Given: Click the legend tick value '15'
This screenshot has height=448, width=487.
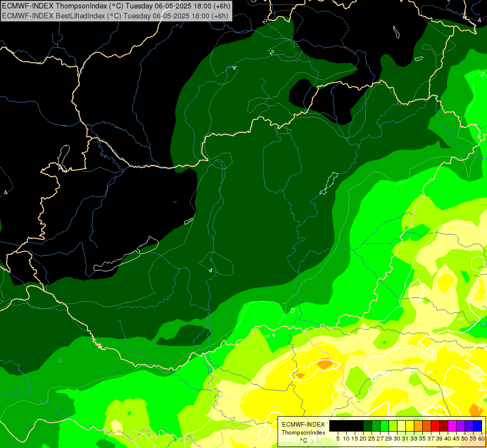Looking at the screenshot, I should click(x=355, y=439).
